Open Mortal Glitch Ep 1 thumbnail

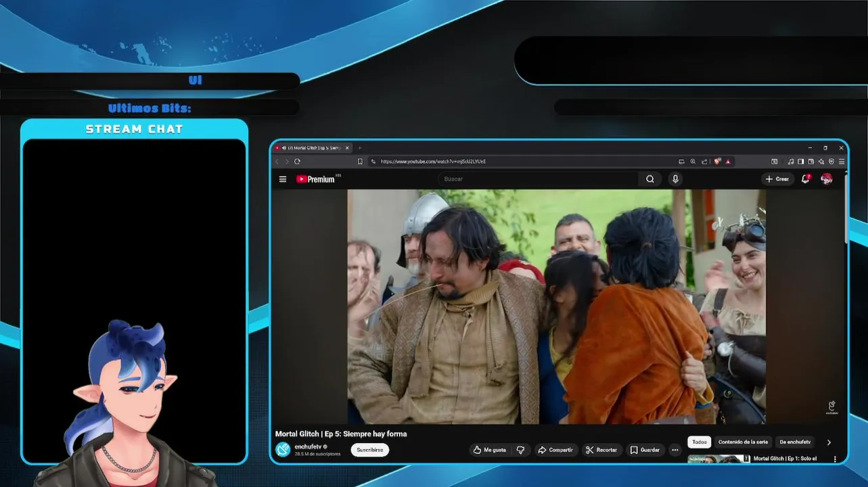click(x=718, y=459)
